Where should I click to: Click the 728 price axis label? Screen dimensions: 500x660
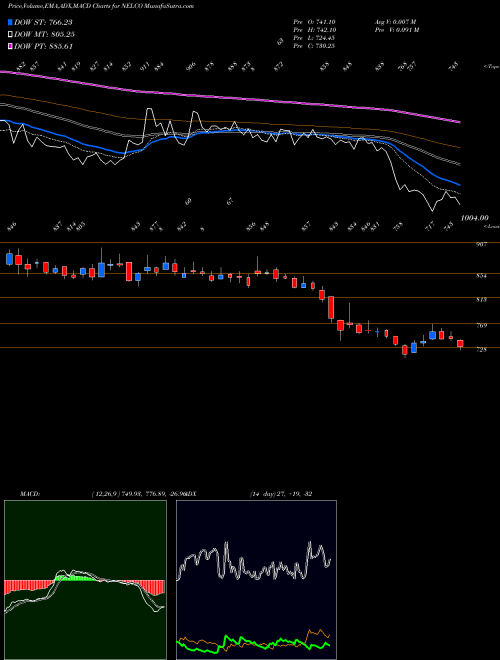pos(482,349)
